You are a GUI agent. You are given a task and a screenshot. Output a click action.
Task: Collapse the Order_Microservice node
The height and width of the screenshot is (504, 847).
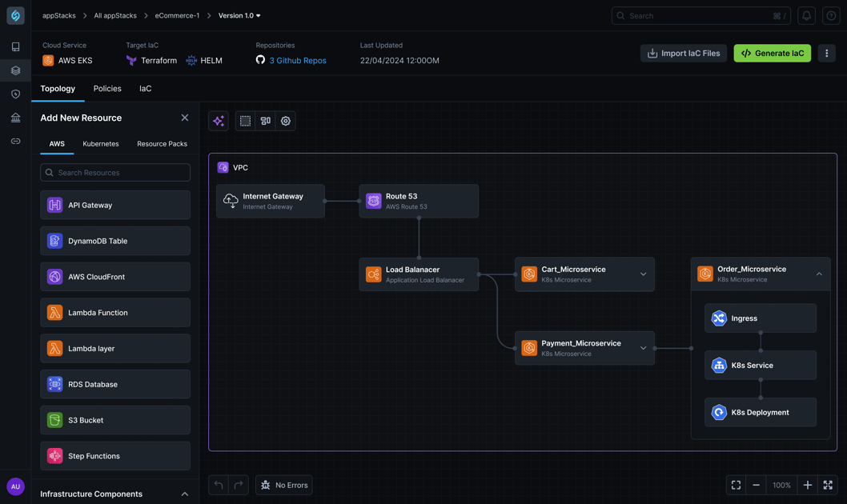[x=818, y=274]
